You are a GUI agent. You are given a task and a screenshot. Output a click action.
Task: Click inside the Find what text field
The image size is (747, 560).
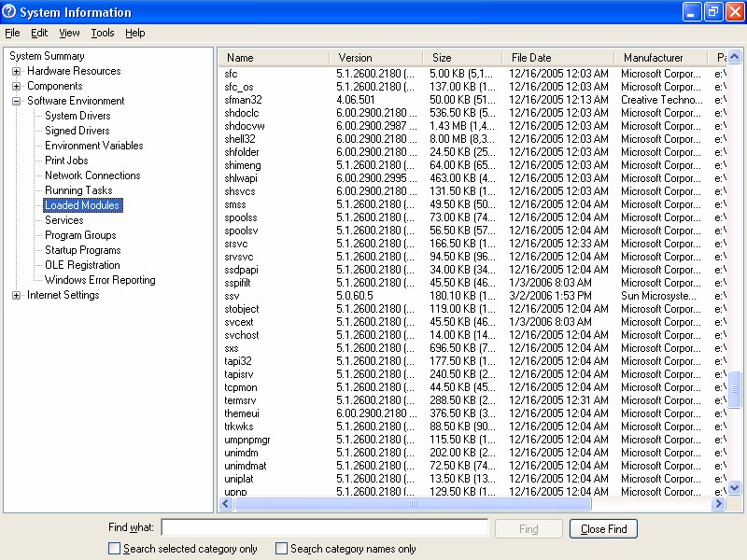tap(324, 528)
